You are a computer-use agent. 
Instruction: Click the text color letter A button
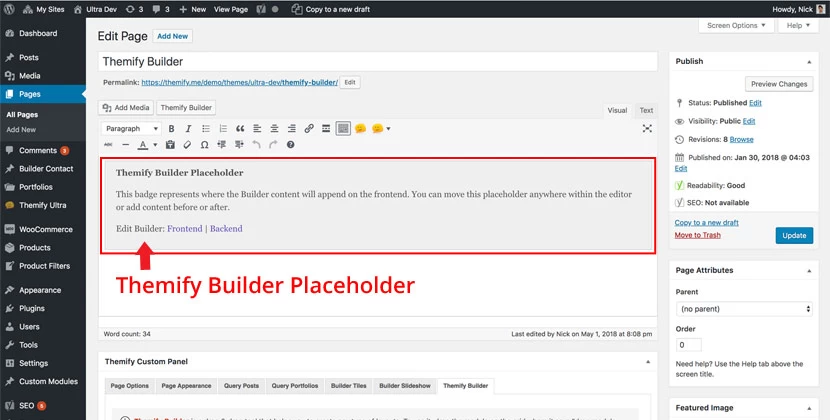click(142, 145)
